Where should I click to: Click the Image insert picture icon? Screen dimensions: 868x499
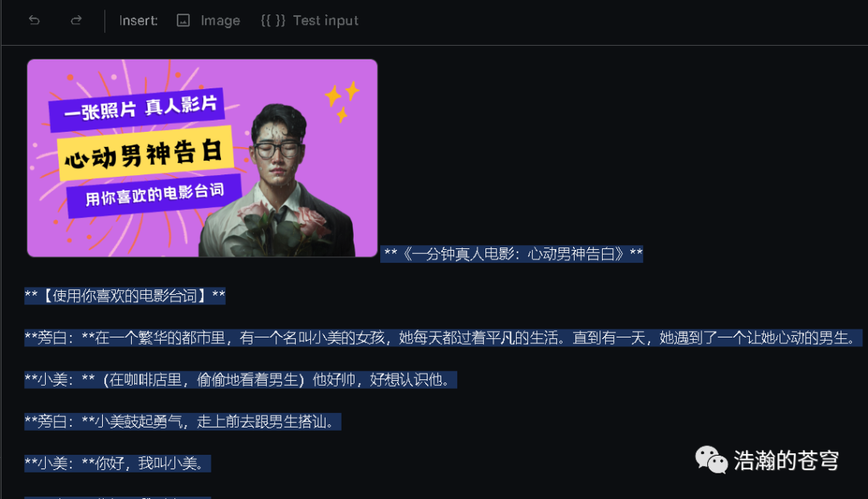click(x=183, y=20)
